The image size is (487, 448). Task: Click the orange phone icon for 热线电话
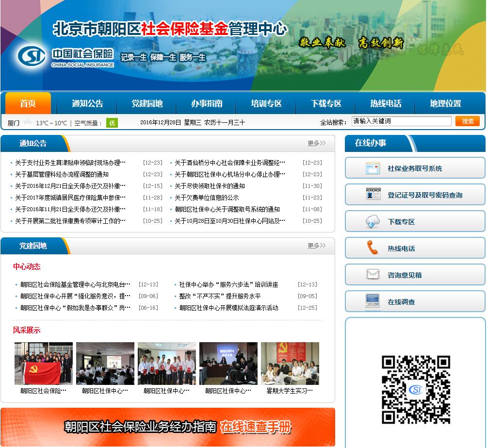point(372,248)
